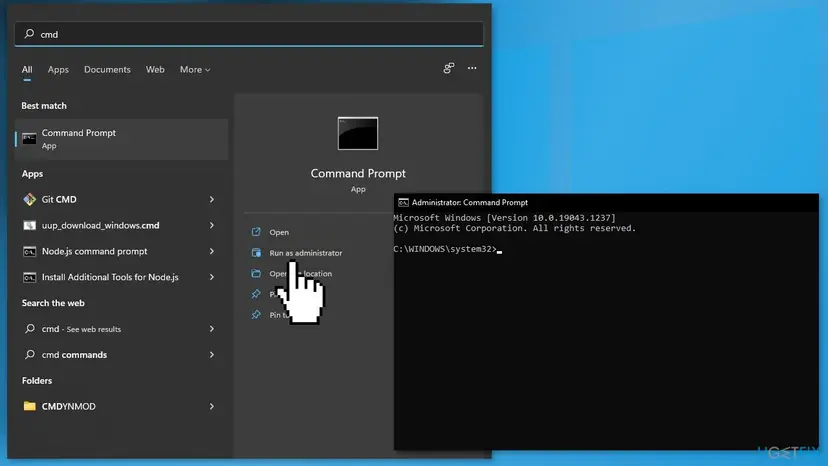Focus the cmd search input field
828x466 pixels.
(249, 34)
